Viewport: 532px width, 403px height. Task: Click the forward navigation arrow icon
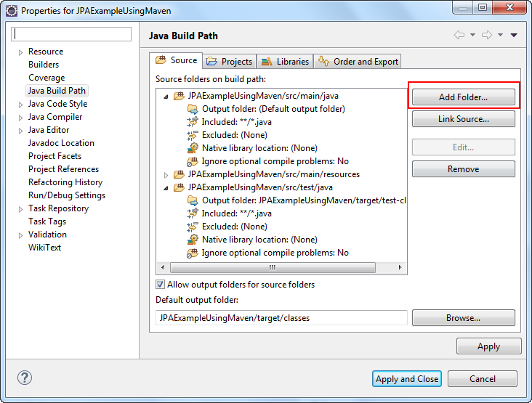pyautogui.click(x=487, y=35)
